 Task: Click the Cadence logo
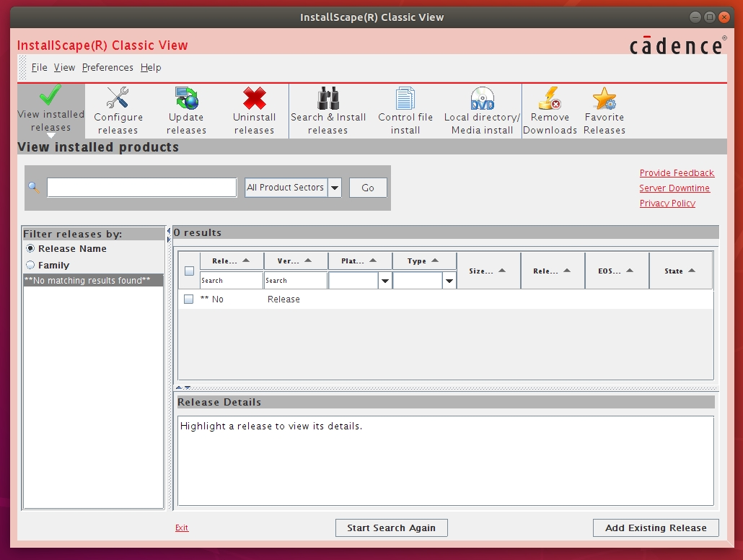click(x=677, y=45)
